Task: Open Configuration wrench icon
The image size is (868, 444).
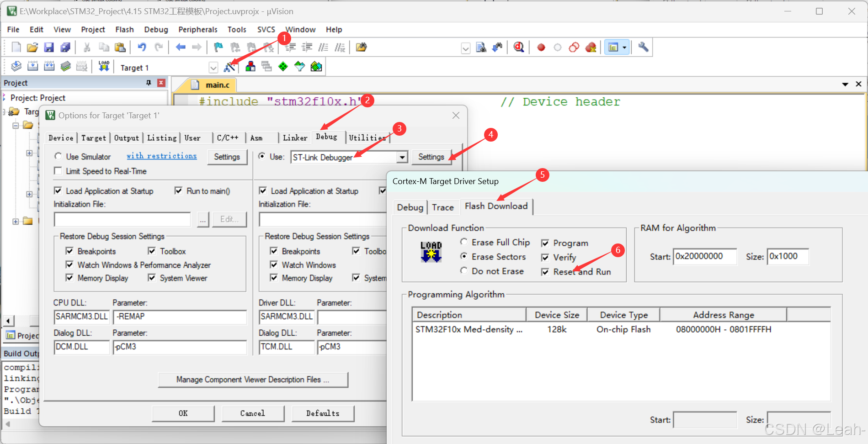Action: pyautogui.click(x=643, y=47)
